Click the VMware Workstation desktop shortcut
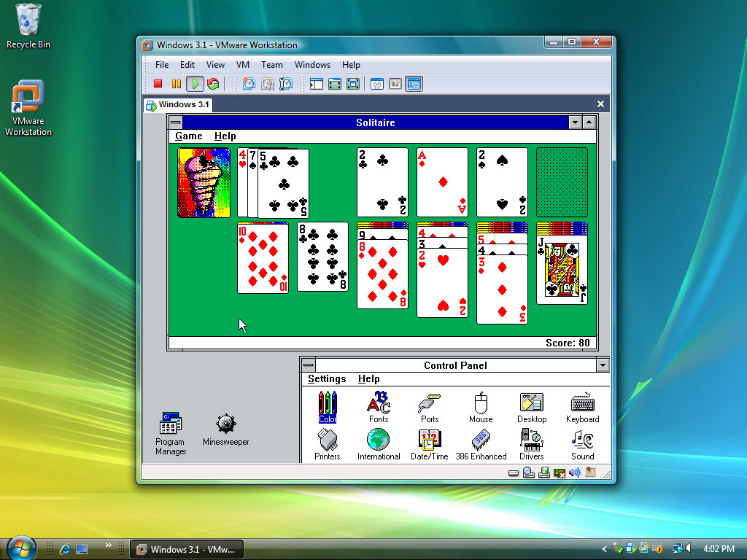 click(x=28, y=108)
